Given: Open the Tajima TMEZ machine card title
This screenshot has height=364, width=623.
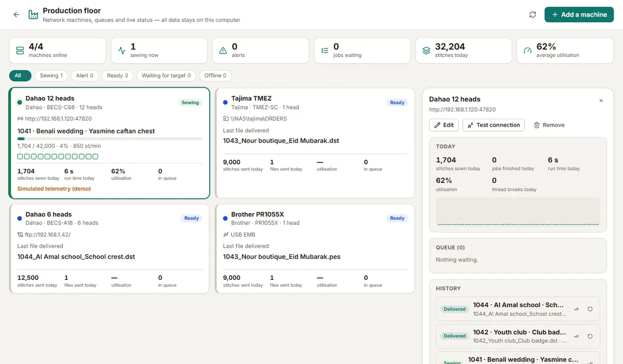Looking at the screenshot, I should tap(251, 98).
